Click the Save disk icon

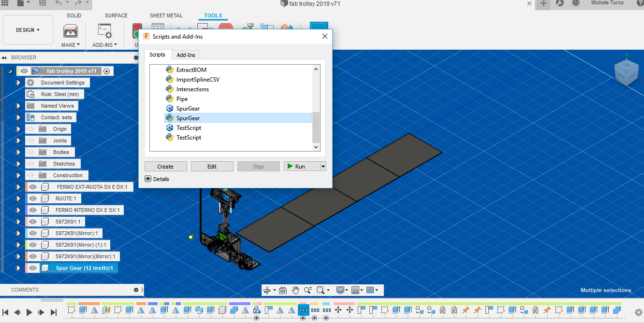(x=43, y=3)
